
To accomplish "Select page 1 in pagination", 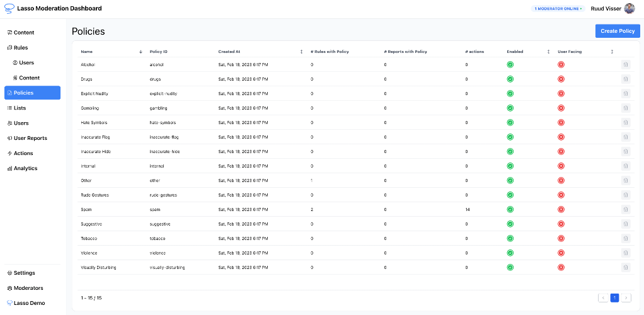I will (614, 298).
